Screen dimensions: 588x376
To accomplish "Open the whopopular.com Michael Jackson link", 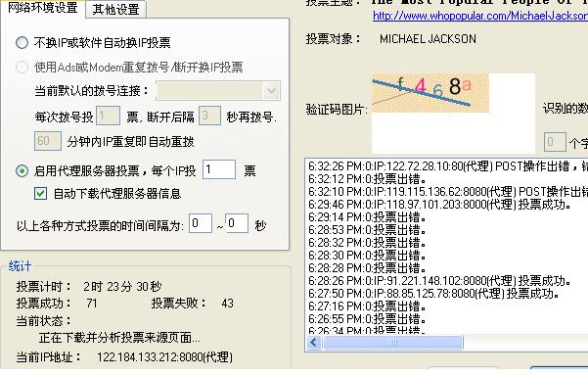I will pyautogui.click(x=480, y=16).
